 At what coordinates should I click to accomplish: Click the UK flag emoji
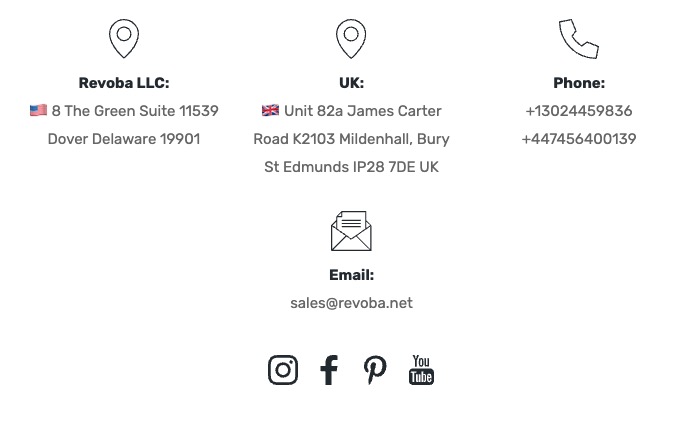(271, 110)
